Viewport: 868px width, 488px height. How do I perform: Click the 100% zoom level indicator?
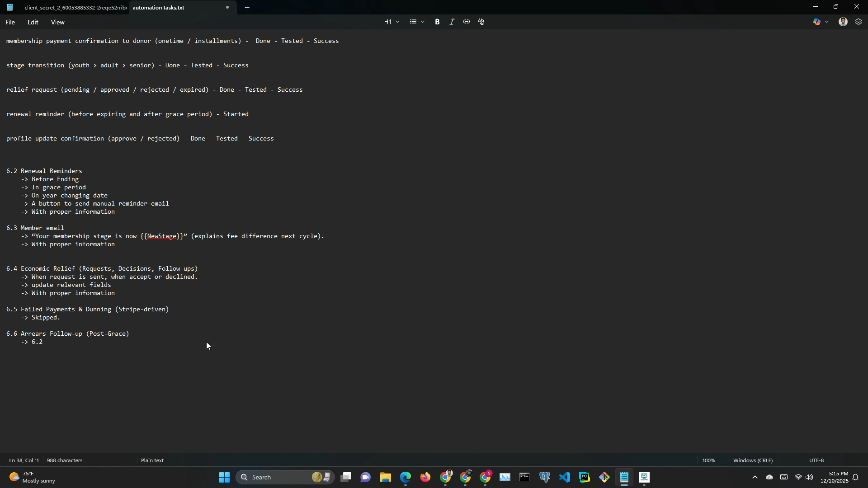click(708, 460)
